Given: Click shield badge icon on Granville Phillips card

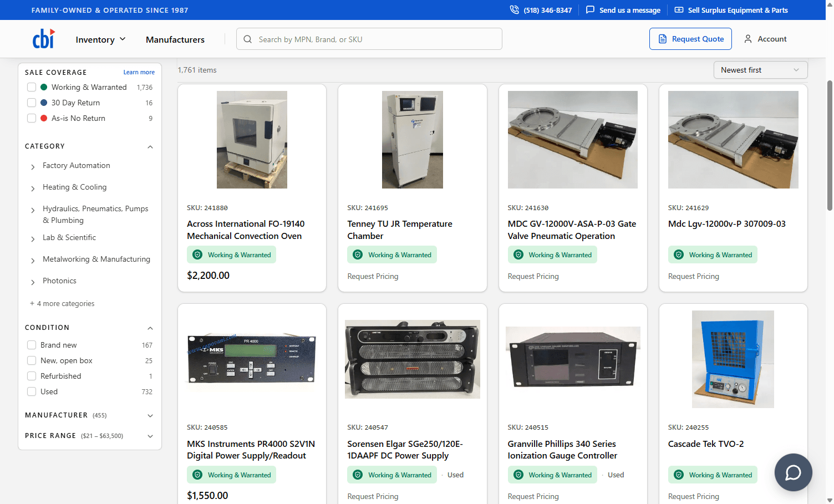Looking at the screenshot, I should pos(518,475).
